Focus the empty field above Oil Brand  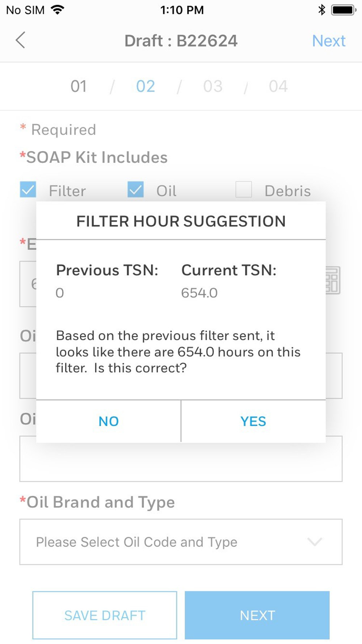click(x=181, y=459)
